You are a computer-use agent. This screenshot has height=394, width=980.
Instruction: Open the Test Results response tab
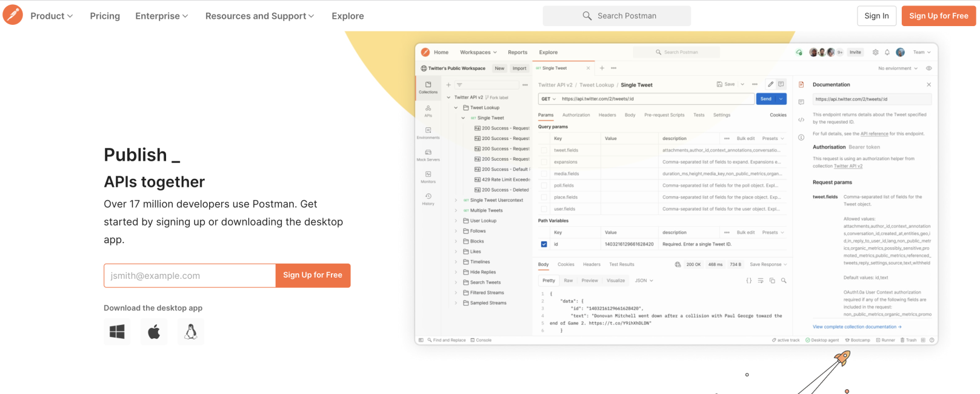tap(622, 264)
